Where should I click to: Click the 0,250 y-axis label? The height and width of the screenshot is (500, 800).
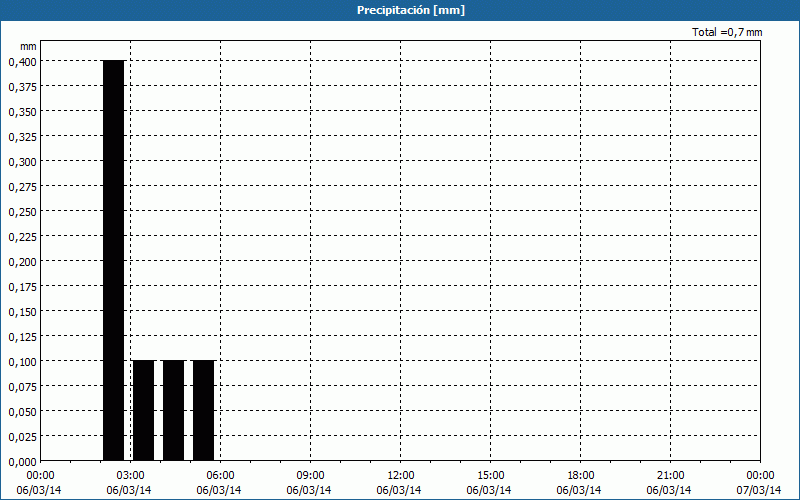pyautogui.click(x=22, y=212)
